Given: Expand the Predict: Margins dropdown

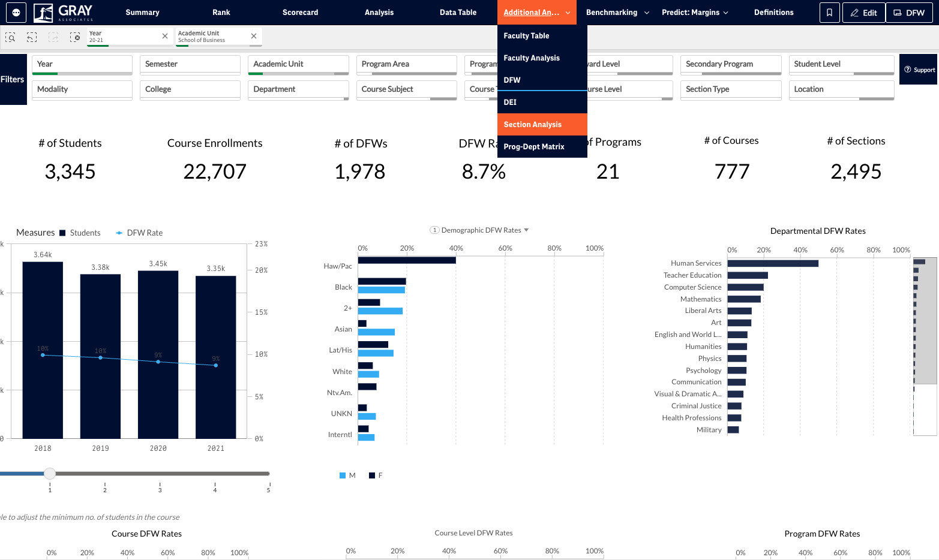Looking at the screenshot, I should click(695, 13).
